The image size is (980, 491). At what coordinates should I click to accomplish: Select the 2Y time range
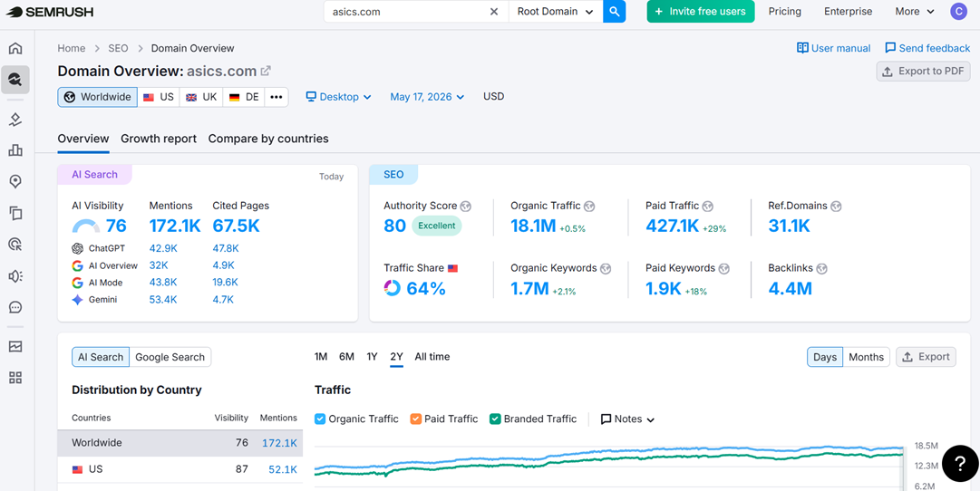pos(396,357)
